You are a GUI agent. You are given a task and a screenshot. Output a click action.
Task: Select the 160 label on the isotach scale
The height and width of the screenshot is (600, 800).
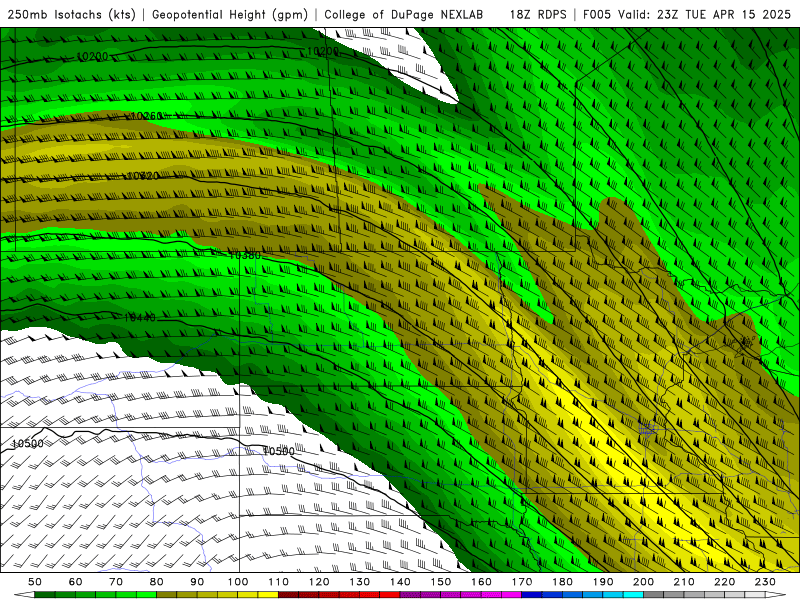481,582
